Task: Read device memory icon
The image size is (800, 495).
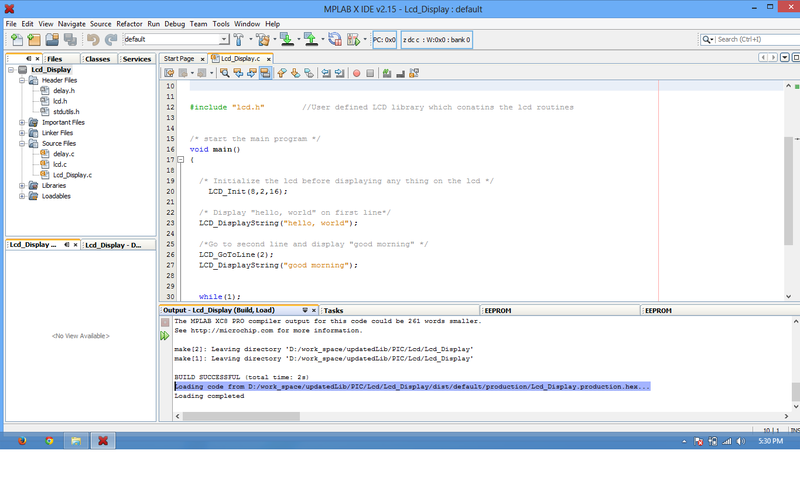Action: 311,40
